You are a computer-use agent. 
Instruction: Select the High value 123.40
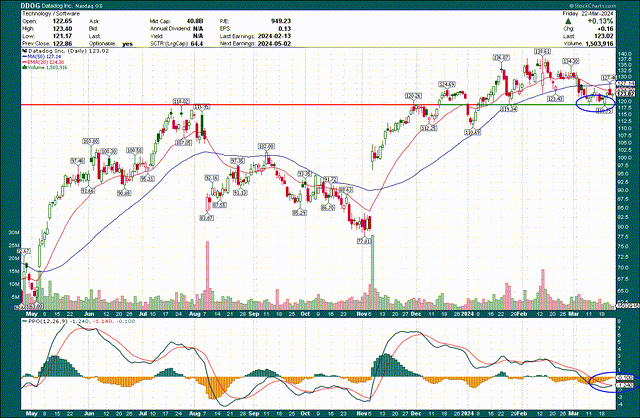[x=61, y=29]
